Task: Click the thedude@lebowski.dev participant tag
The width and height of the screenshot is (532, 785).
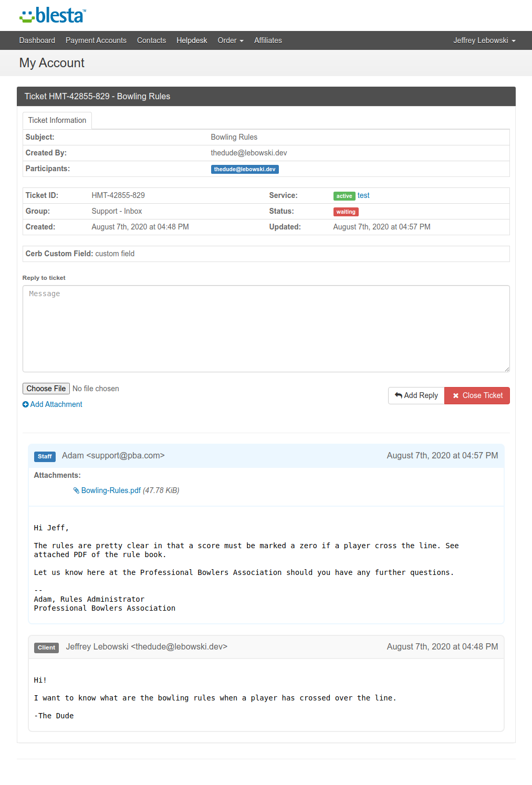Action: (x=245, y=169)
